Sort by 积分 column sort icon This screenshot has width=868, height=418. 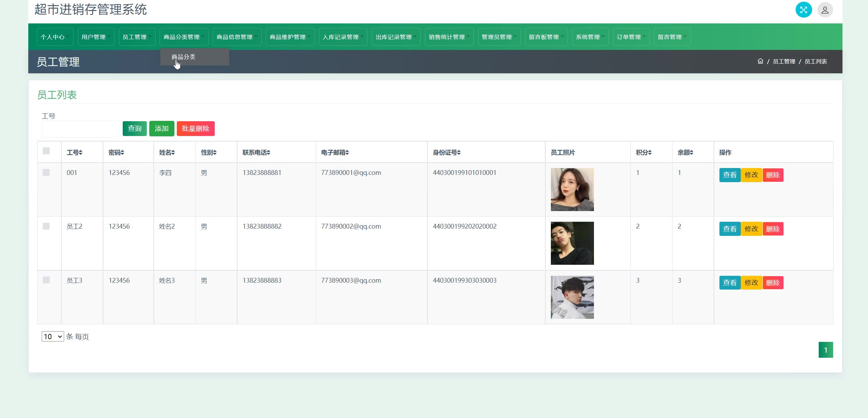(649, 153)
